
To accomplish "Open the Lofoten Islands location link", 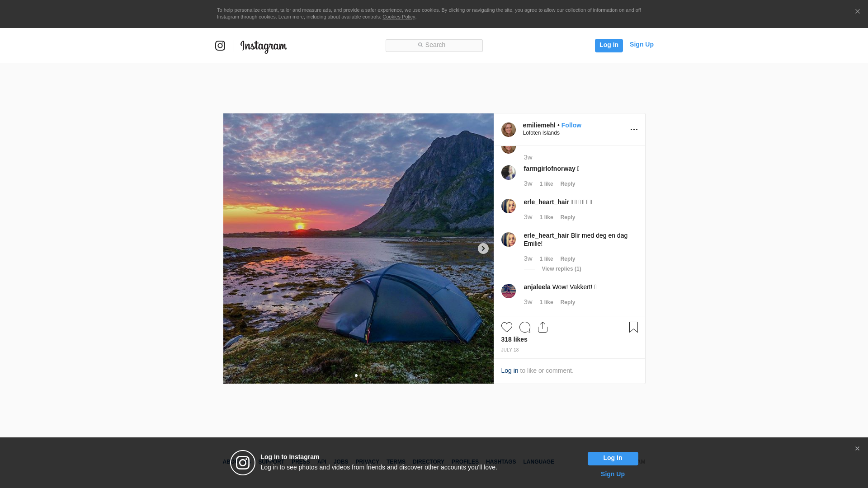I will pos(541,133).
